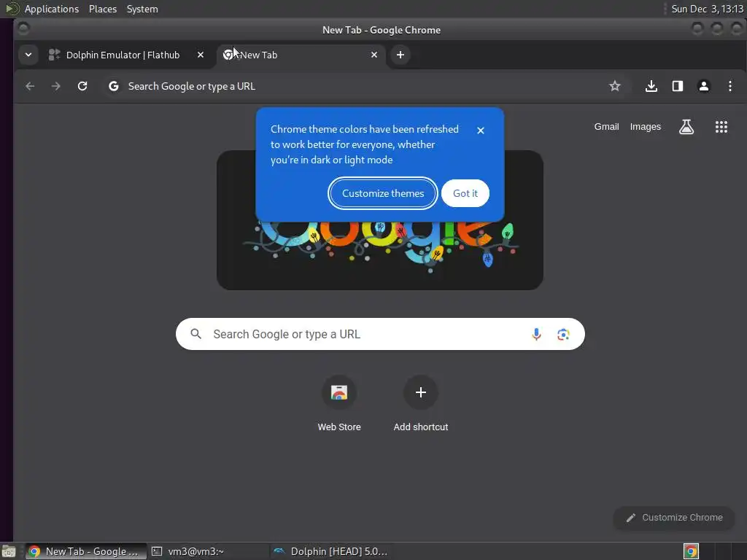Click the Customize Chrome button
Image resolution: width=747 pixels, height=560 pixels.
pos(674,518)
